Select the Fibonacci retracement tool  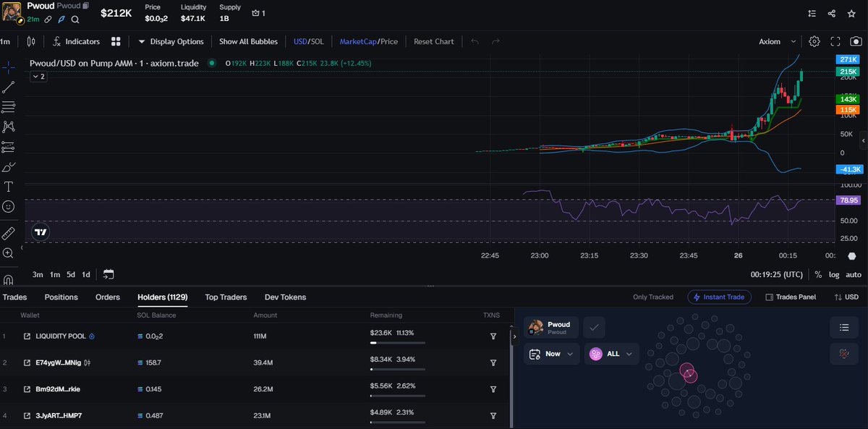tap(8, 107)
